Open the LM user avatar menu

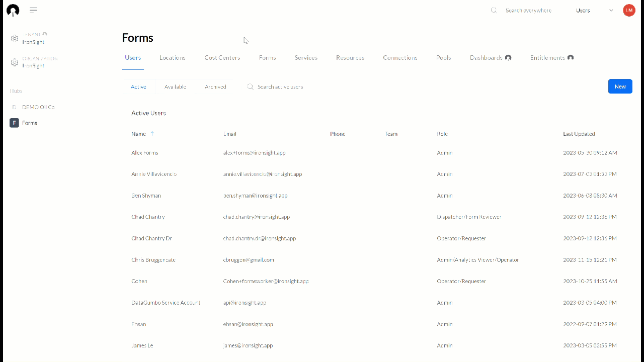tap(629, 10)
